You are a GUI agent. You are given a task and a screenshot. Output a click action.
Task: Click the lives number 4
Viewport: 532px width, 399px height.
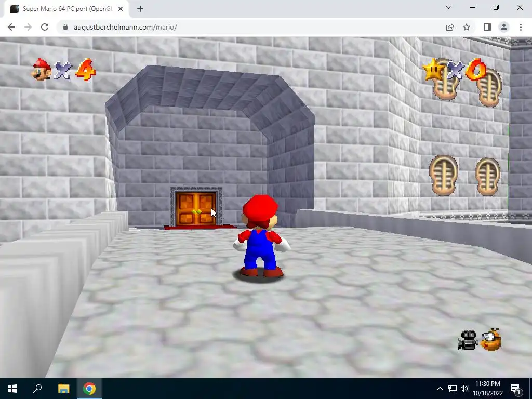[x=86, y=70]
